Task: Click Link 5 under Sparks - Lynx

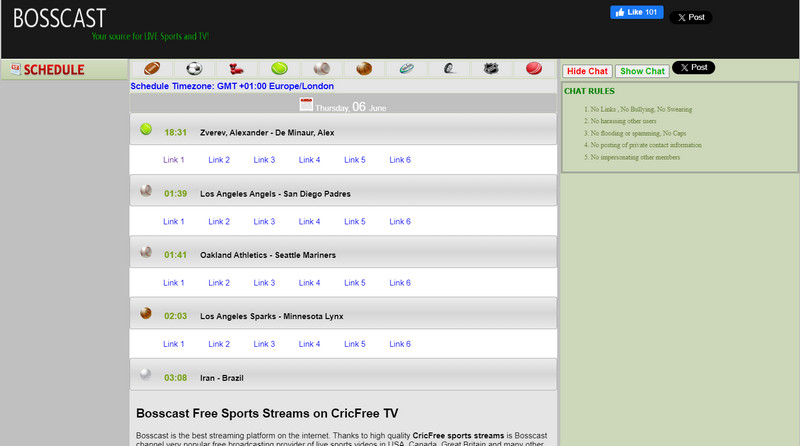Action: point(355,344)
